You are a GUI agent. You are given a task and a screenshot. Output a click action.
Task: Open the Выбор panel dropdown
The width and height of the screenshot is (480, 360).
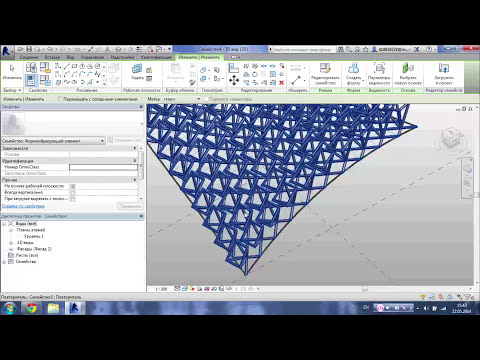click(12, 90)
